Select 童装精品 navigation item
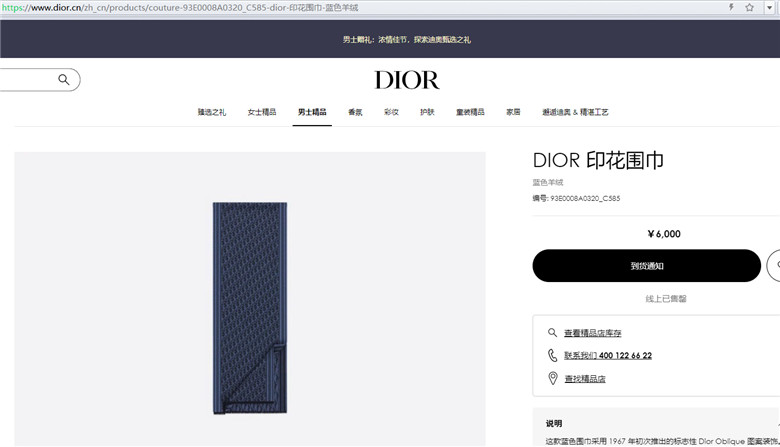The image size is (780, 447). pos(470,112)
